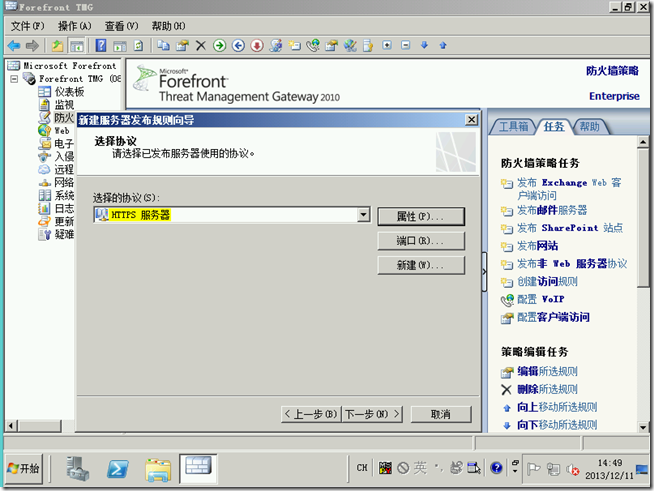
Task: Click the expand plus box toolbar icon
Action: [x=387, y=45]
